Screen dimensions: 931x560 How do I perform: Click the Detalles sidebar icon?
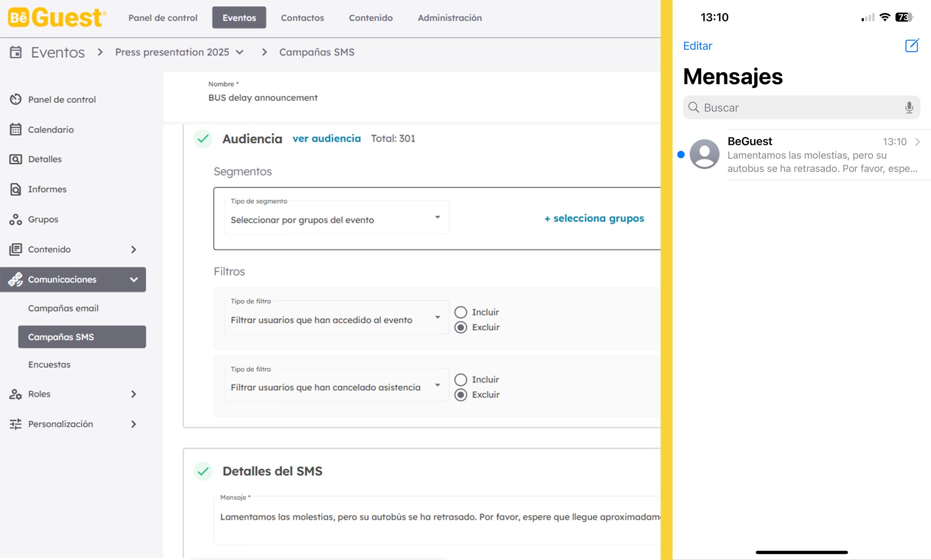click(x=16, y=159)
